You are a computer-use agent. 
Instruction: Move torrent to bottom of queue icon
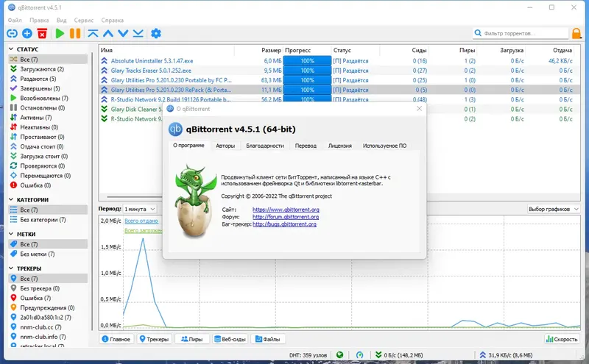pyautogui.click(x=138, y=33)
